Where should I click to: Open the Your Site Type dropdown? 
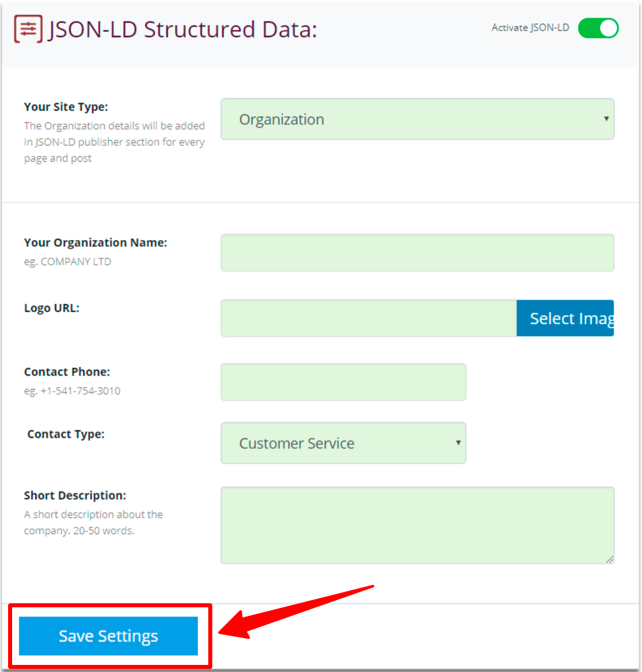point(417,119)
